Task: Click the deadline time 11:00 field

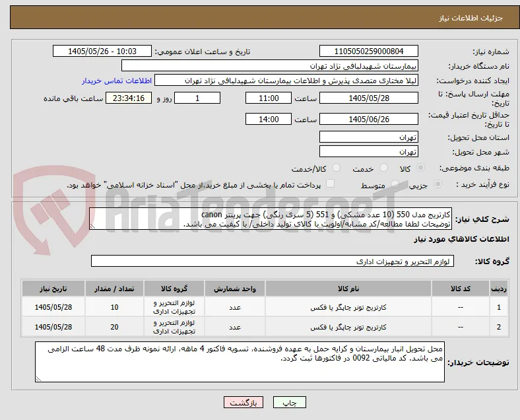Action: click(x=269, y=98)
